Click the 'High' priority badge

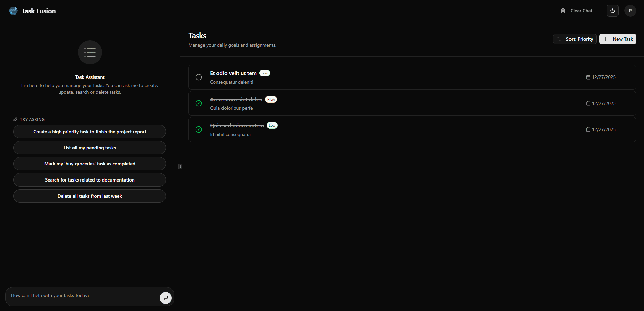point(271,99)
